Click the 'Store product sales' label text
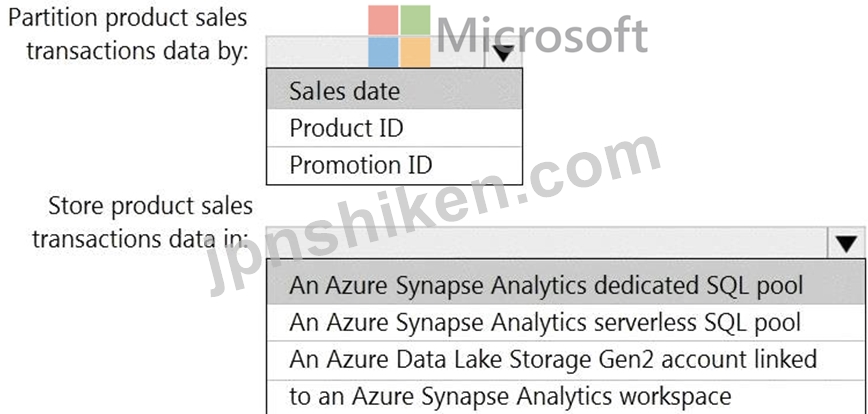The width and height of the screenshot is (868, 414). [151, 206]
